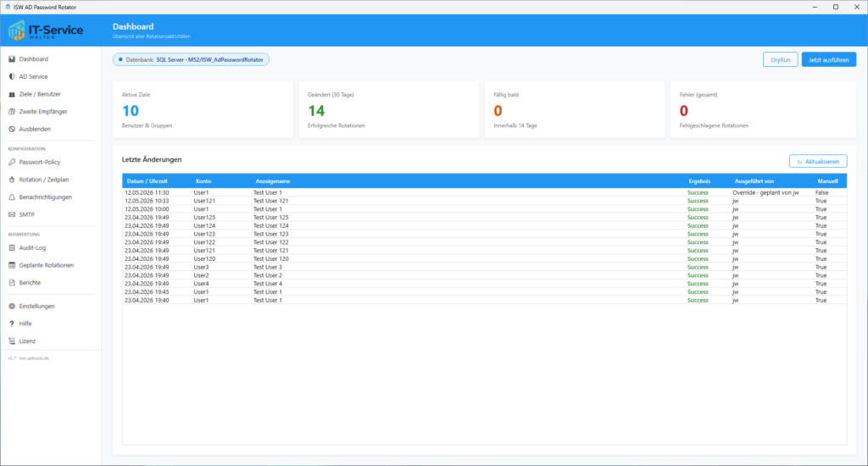Click the Ausblenden blocked-circle icon
The width and height of the screenshot is (868, 466).
click(12, 130)
